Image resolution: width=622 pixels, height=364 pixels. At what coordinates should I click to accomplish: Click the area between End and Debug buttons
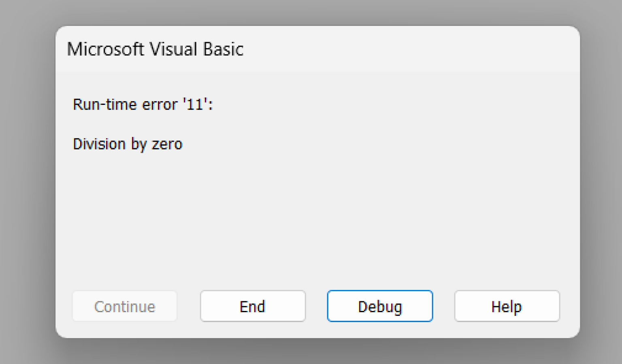(x=316, y=306)
